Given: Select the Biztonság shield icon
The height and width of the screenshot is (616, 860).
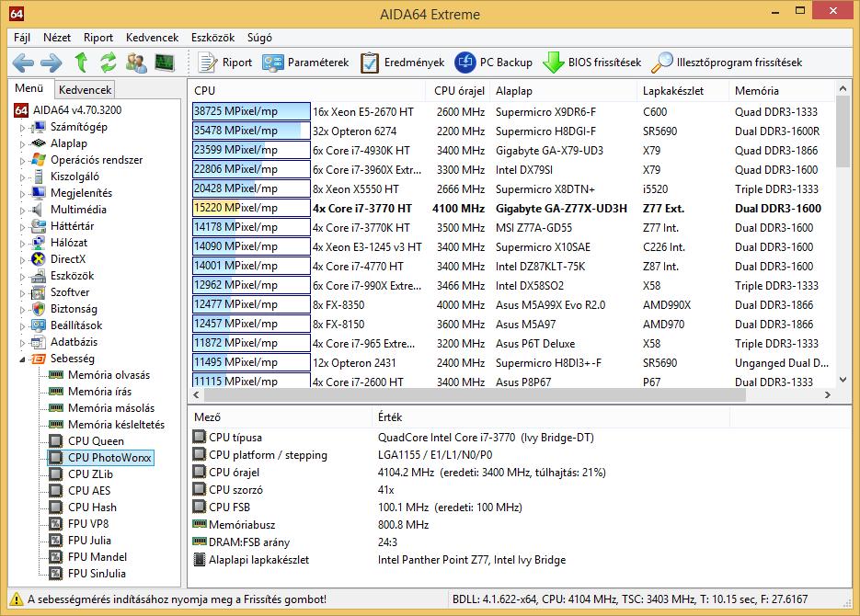Looking at the screenshot, I should 39,309.
